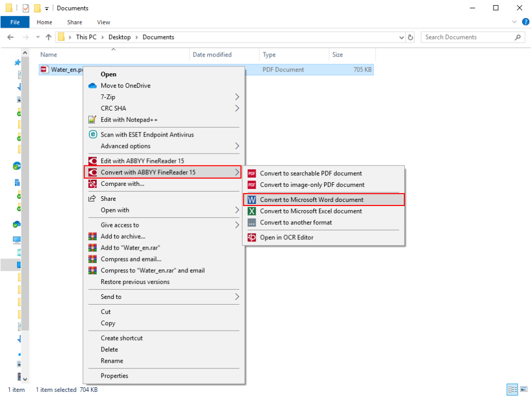Expand the CRC SHA submenu
532x396 pixels.
point(237,108)
